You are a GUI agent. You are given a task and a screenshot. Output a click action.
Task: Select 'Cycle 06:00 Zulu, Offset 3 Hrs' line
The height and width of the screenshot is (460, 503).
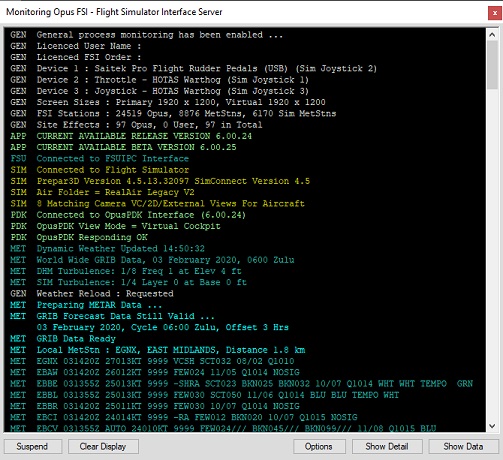pyautogui.click(x=162, y=327)
